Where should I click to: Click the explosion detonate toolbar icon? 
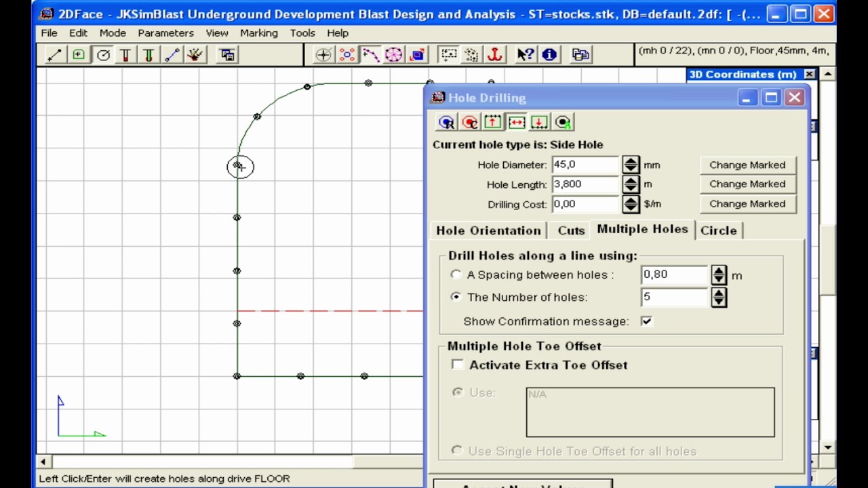click(x=195, y=55)
